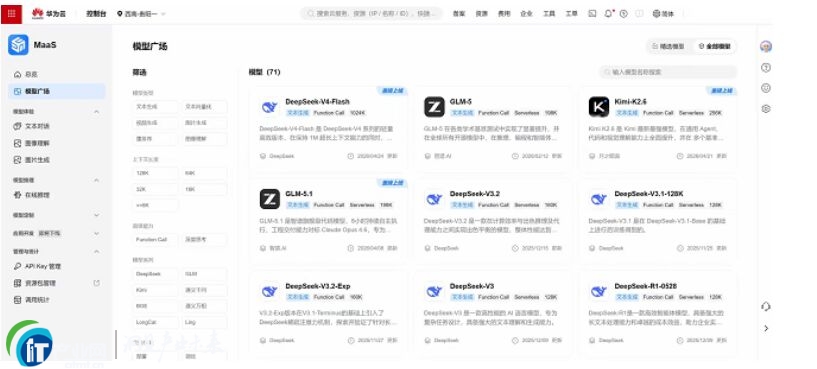Viewport: 817px width, 369px height.
Task: Expand the 应用开发 sidebar section
Action: (x=96, y=233)
